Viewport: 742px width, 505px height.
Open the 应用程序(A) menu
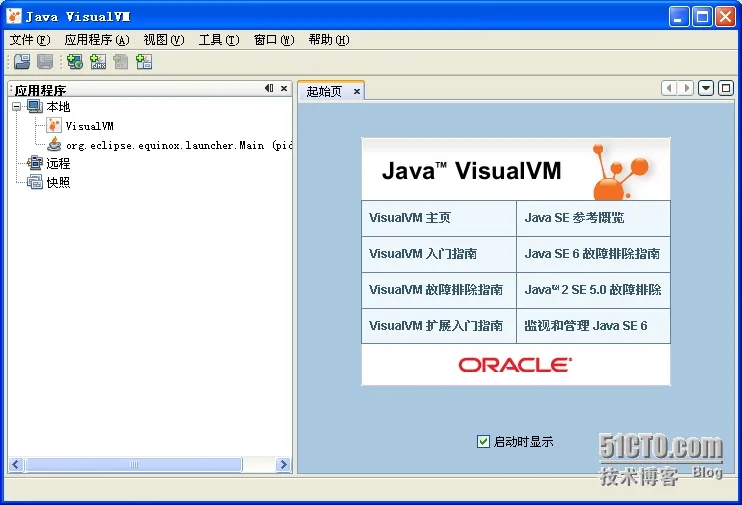[97, 40]
